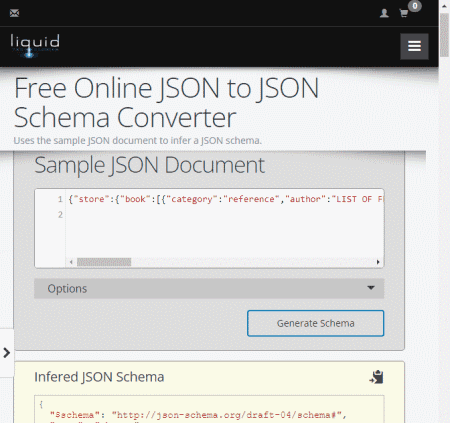Click the "Sample JSON Document" heading
The width and height of the screenshot is (450, 423).
click(x=150, y=165)
